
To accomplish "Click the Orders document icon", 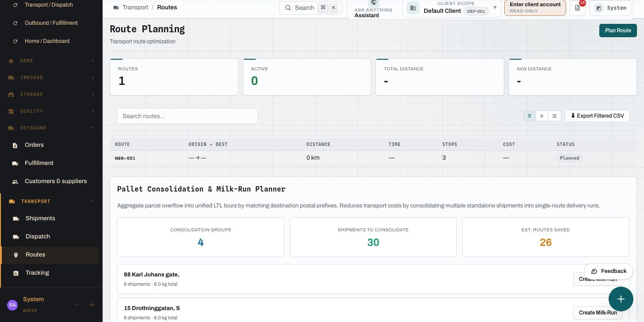I will point(15,145).
